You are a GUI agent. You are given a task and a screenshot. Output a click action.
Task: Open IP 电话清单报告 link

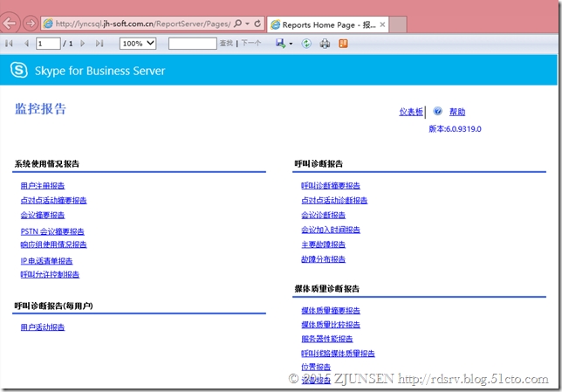tap(46, 261)
